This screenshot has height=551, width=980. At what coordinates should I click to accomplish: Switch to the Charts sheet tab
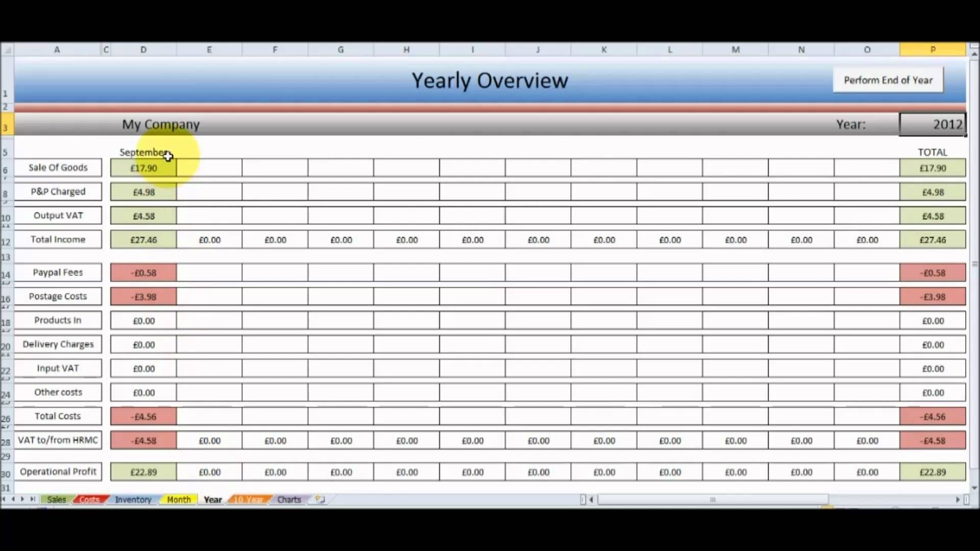288,499
